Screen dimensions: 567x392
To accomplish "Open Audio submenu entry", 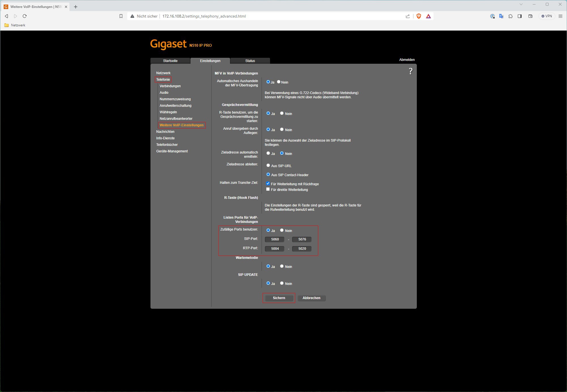I will point(164,93).
